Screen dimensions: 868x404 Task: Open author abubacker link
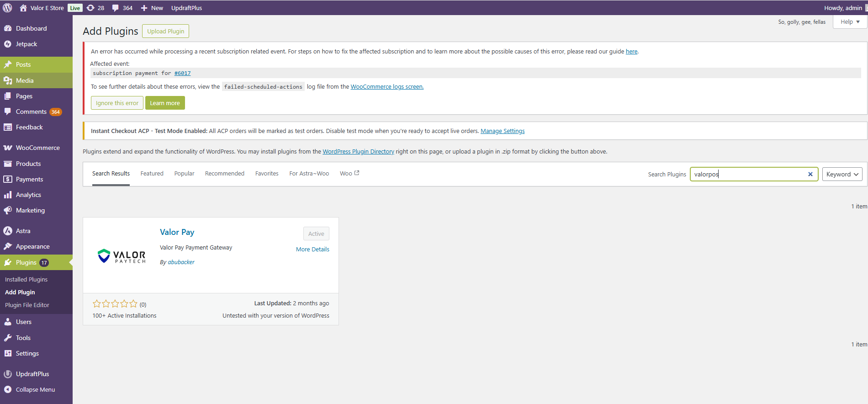[x=181, y=262]
